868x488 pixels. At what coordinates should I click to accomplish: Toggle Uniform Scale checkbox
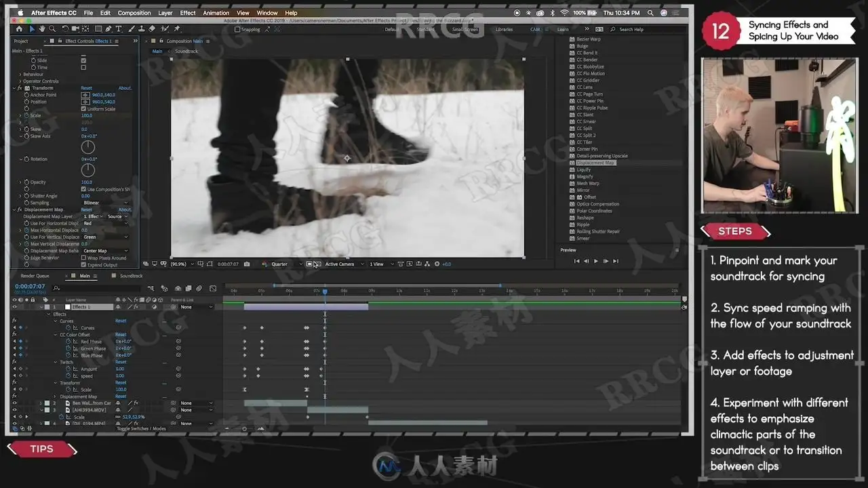83,108
